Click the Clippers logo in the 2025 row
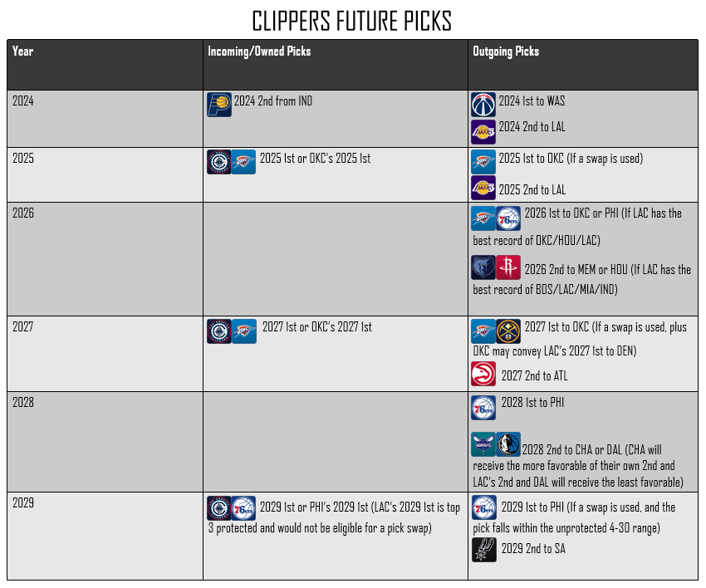Screen dimensions: 706x588 pos(218,161)
